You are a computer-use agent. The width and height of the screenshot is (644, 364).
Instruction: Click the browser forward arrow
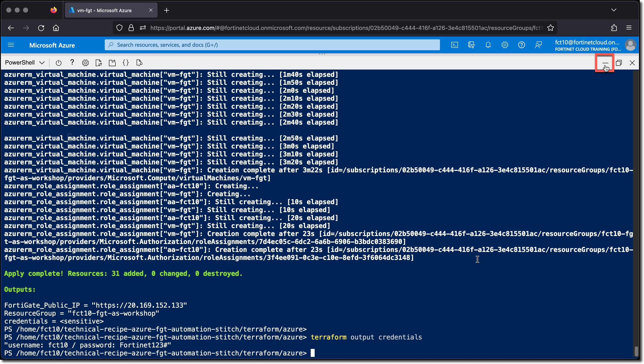coord(26,28)
